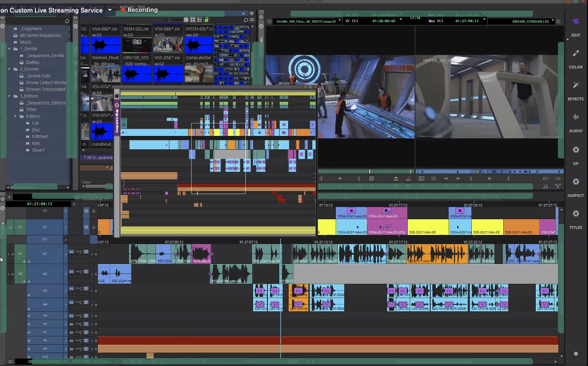The image size is (588, 366).
Task: Mark clip button in source toolbar
Action: pyautogui.click(x=371, y=178)
